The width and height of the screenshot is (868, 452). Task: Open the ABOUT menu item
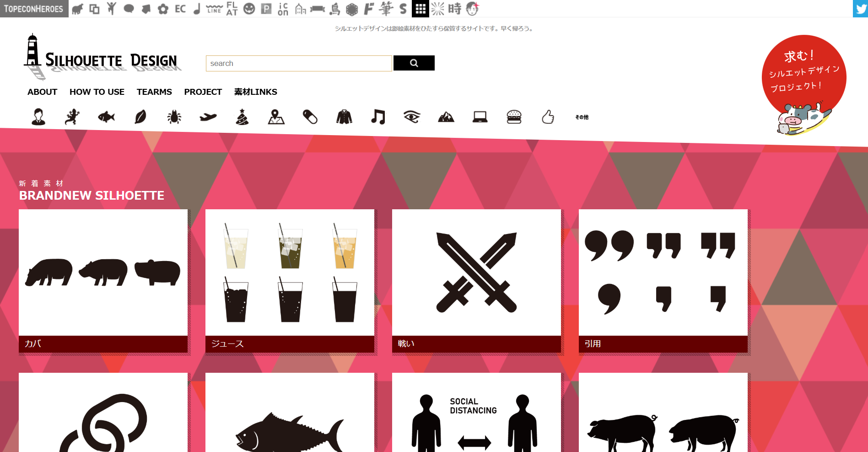[x=42, y=92]
